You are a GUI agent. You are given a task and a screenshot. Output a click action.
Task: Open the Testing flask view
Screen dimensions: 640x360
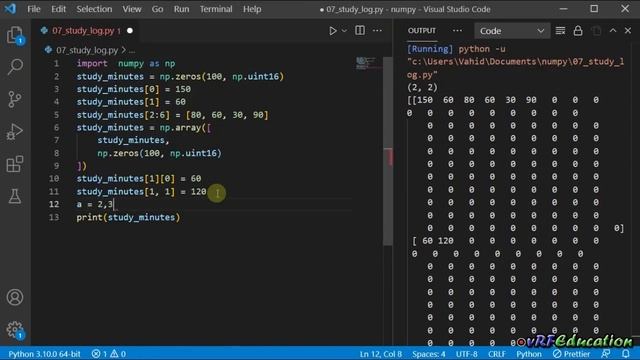tap(15, 196)
